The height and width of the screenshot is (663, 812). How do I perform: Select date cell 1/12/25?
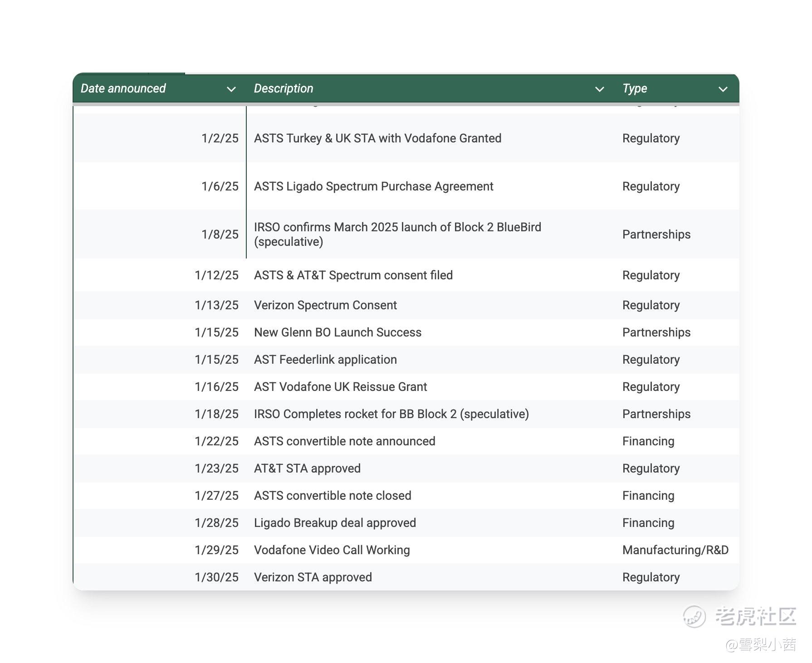216,275
